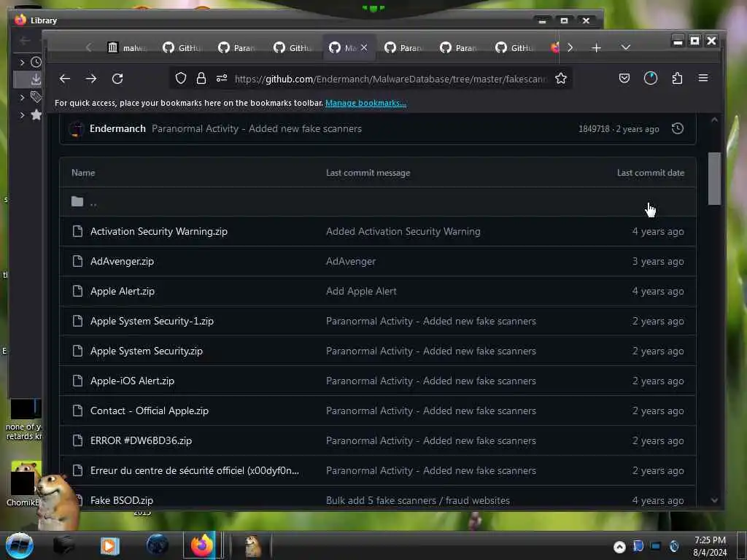
Task: Open Firefox from the taskbar
Action: [202, 545]
